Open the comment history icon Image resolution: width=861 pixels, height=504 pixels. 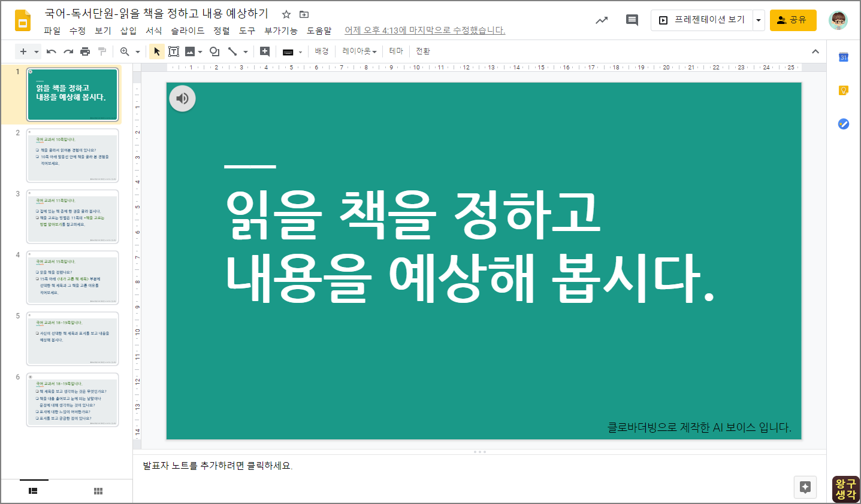point(632,20)
